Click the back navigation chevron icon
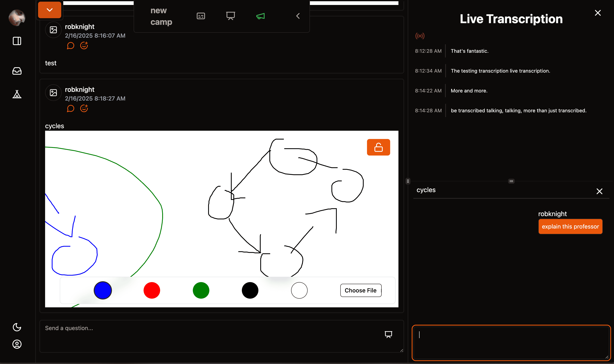This screenshot has height=364, width=614. pyautogui.click(x=298, y=16)
